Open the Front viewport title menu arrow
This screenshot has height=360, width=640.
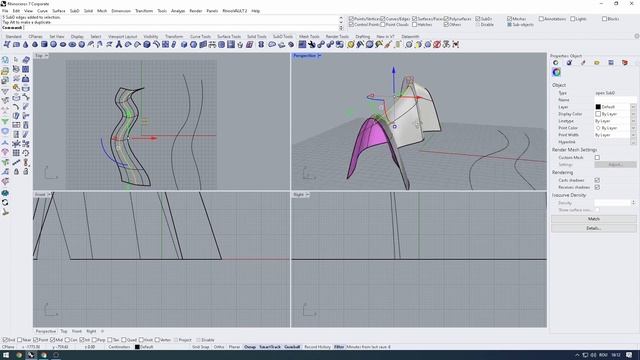pos(49,195)
